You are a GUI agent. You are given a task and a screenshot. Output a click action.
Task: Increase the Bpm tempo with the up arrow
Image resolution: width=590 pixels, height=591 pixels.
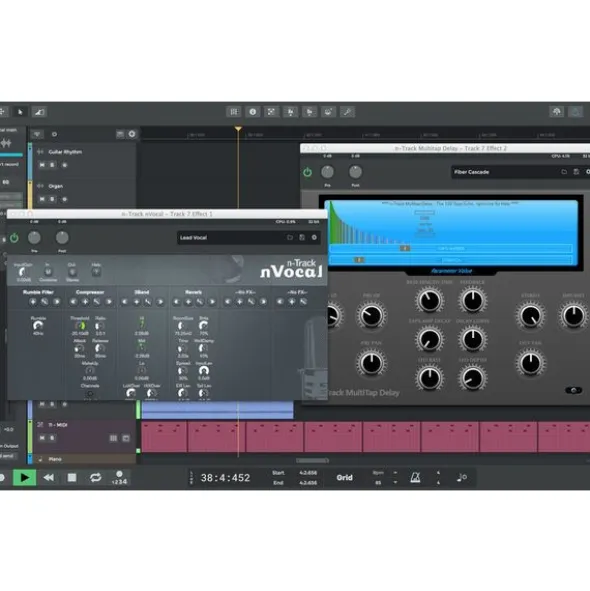pos(395,473)
